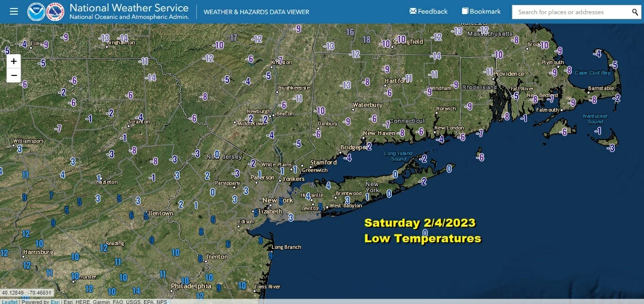Open the Esri attribution link

[55, 302]
